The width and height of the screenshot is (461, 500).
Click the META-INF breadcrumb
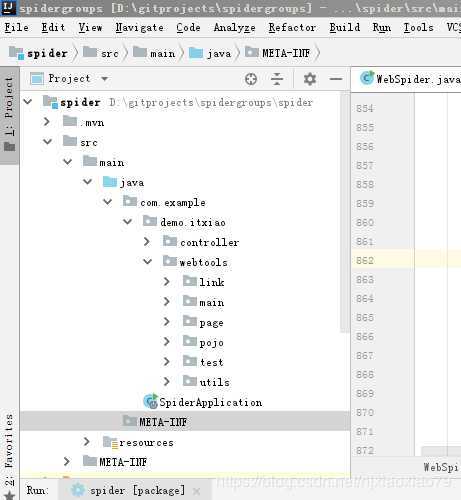277,53
